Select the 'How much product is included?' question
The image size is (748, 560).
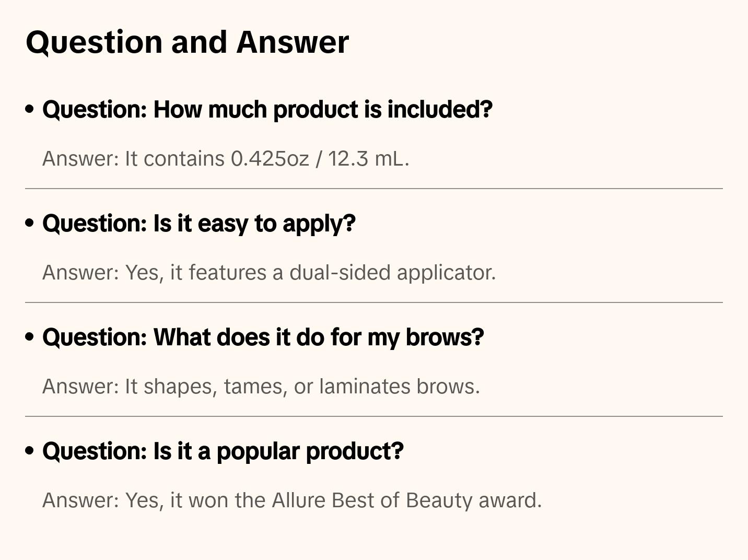click(267, 110)
